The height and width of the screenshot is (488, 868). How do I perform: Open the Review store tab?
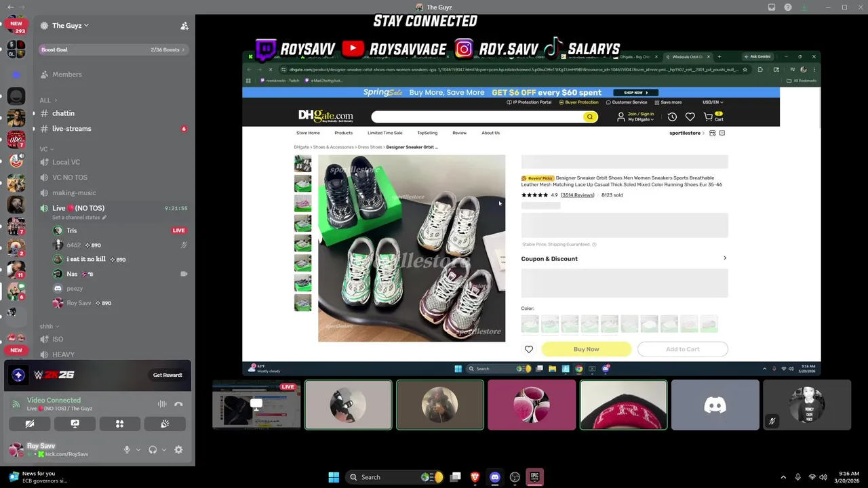tap(459, 133)
